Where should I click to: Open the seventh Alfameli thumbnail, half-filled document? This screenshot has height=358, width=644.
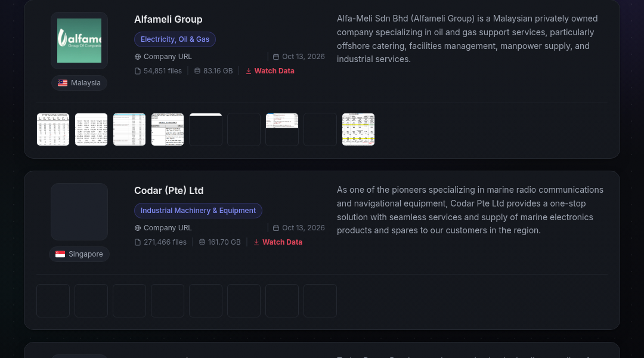pyautogui.click(x=281, y=129)
